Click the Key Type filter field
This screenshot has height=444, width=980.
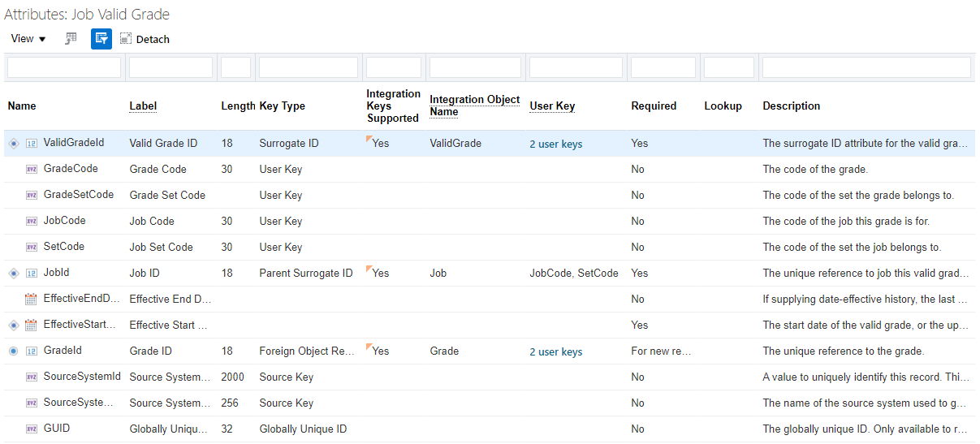(x=309, y=67)
